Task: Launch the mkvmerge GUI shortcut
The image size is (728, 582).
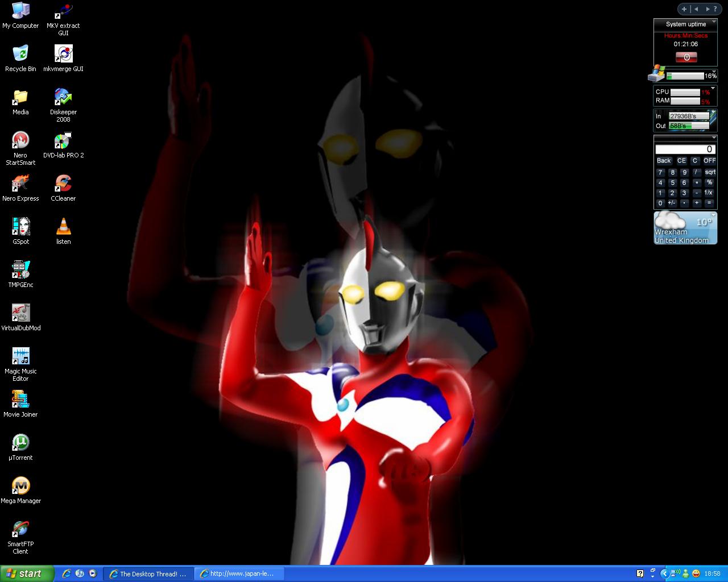Action: (x=63, y=59)
